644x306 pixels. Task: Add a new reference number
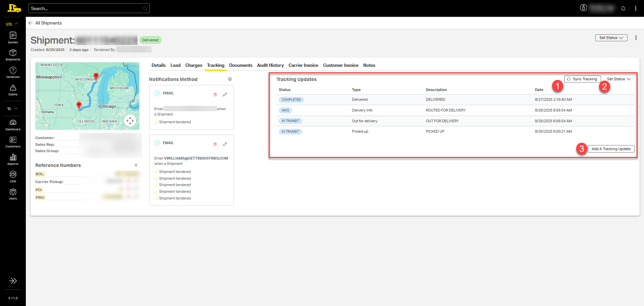coord(136,165)
